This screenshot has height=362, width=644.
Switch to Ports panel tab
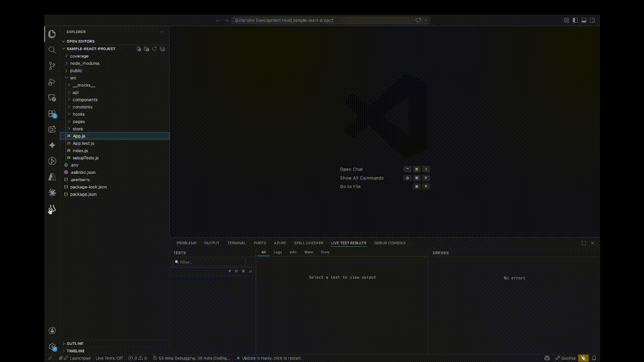(x=260, y=243)
